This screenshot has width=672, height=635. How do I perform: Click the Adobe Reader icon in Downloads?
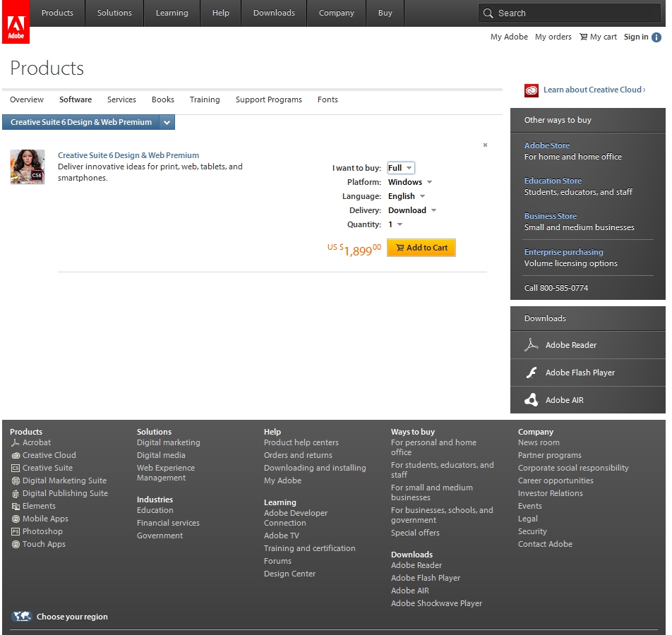[x=531, y=344]
